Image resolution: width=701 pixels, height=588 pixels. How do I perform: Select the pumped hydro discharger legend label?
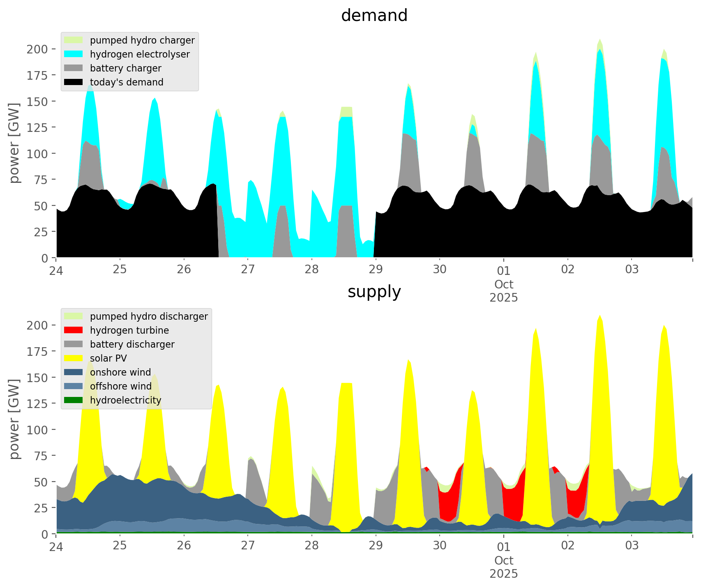[x=149, y=316]
